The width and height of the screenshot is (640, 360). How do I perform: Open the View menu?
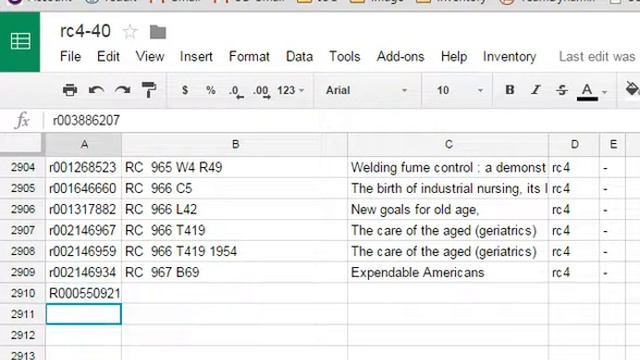tap(150, 57)
